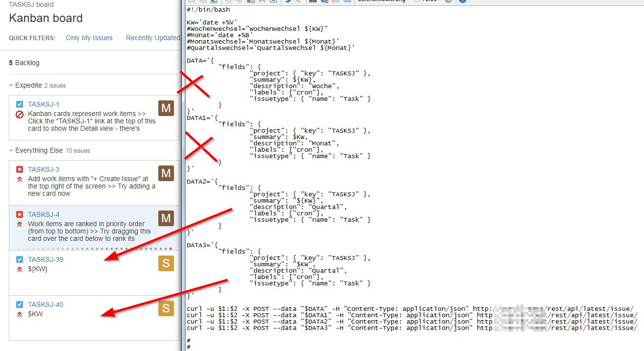Viewport: 644px width, 351px height.
Task: Open the TASKSJ-40 issue link
Action: pos(46,304)
